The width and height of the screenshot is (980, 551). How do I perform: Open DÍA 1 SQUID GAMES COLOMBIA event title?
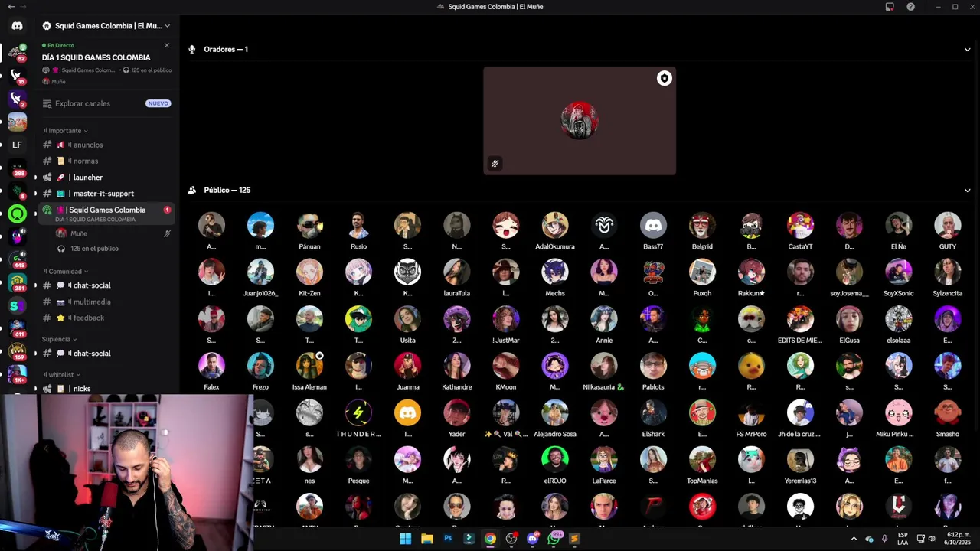[96, 57]
